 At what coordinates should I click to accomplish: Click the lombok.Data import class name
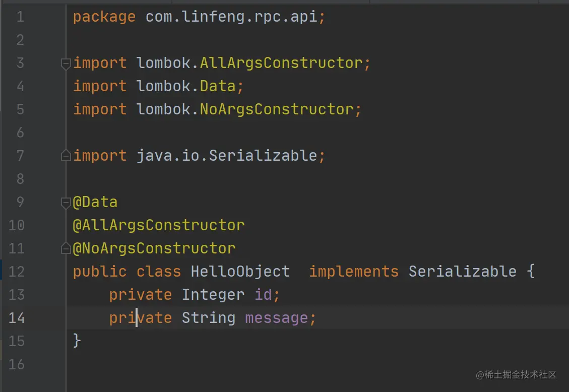point(217,86)
